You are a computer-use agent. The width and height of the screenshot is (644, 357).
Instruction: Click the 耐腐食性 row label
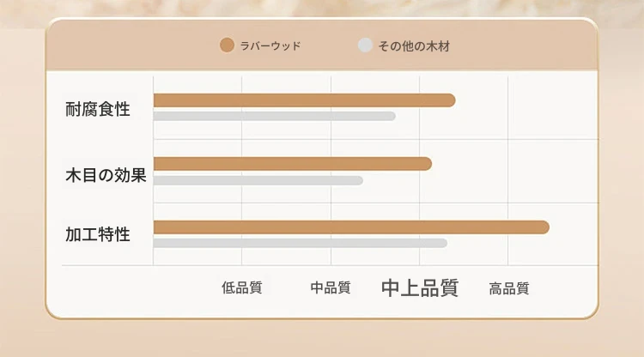point(98,109)
